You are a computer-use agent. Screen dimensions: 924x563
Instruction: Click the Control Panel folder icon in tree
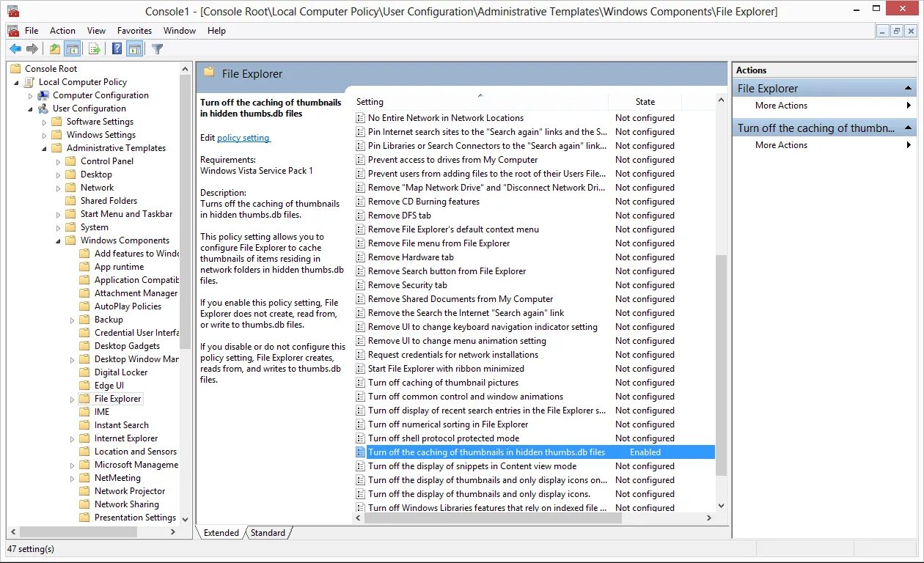71,161
